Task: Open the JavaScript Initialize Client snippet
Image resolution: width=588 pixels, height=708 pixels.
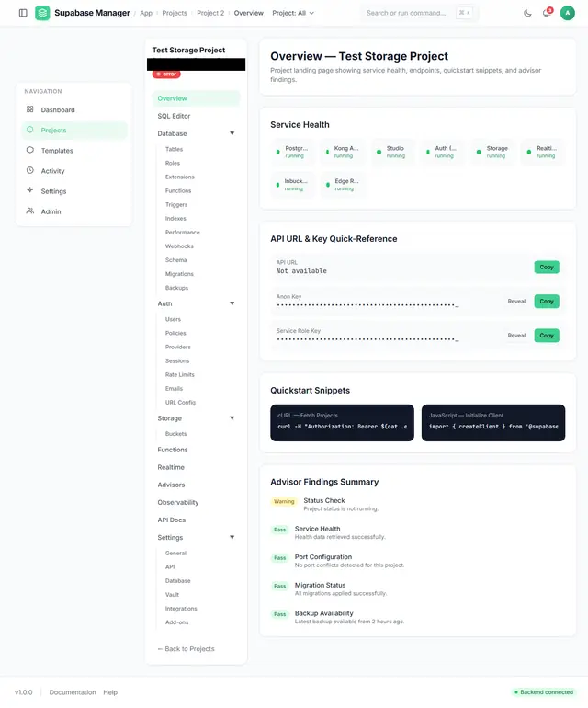Action: click(493, 423)
